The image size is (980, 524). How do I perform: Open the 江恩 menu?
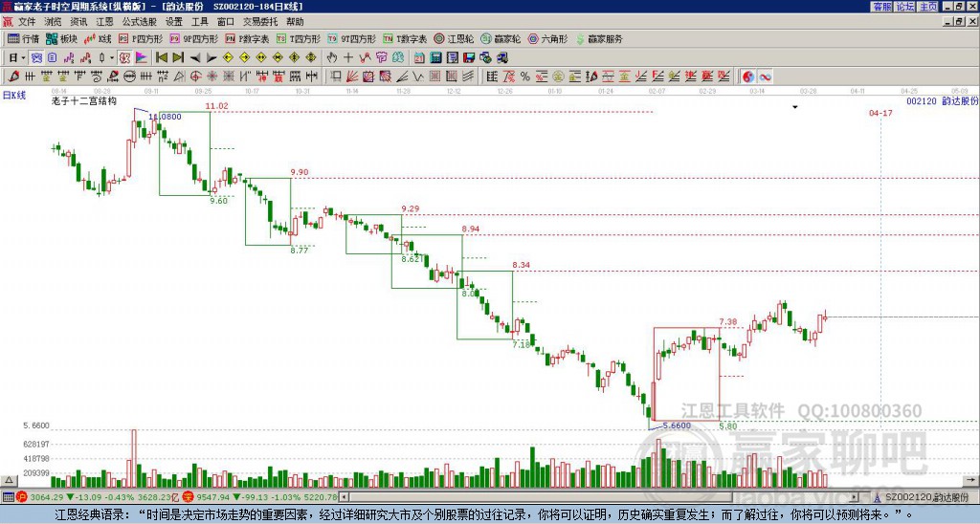point(104,22)
